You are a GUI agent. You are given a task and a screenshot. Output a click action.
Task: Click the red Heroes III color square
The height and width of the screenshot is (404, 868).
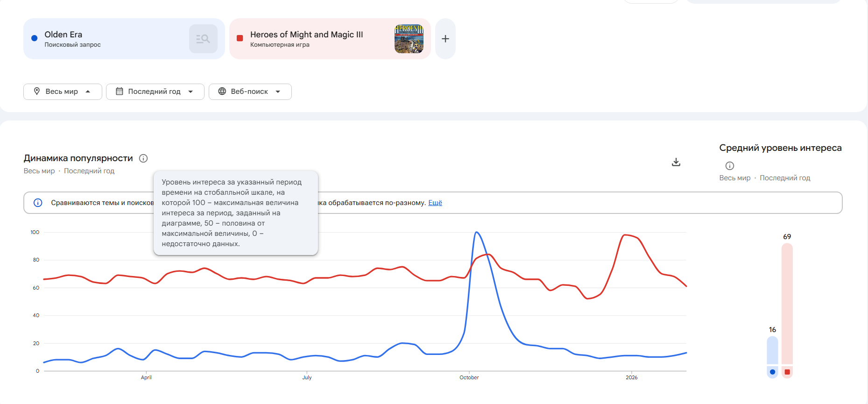point(240,38)
